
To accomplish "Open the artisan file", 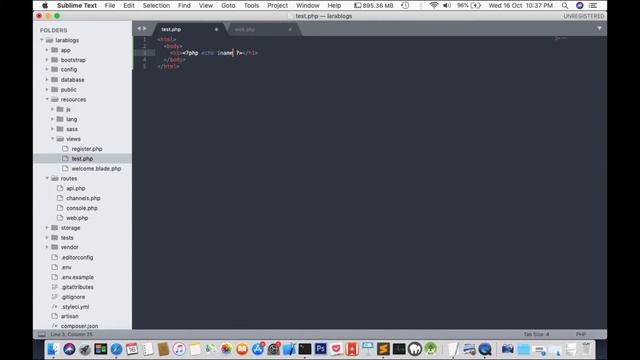I will pyautogui.click(x=69, y=316).
